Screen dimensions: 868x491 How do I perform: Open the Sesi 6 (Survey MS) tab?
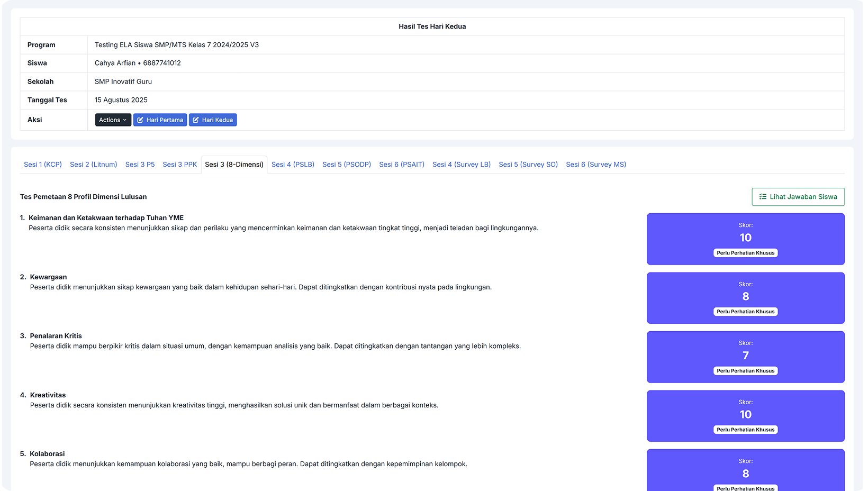(596, 165)
